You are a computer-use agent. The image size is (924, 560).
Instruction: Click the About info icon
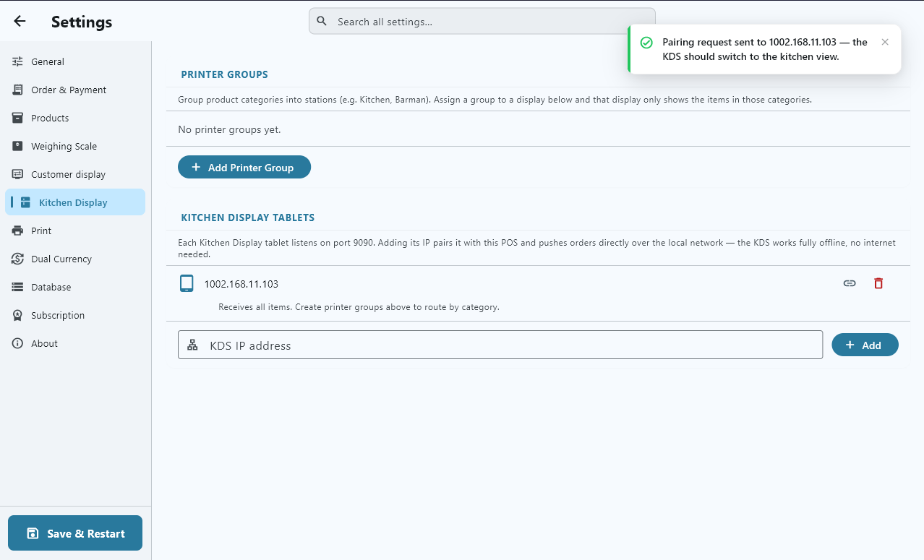[x=18, y=343]
